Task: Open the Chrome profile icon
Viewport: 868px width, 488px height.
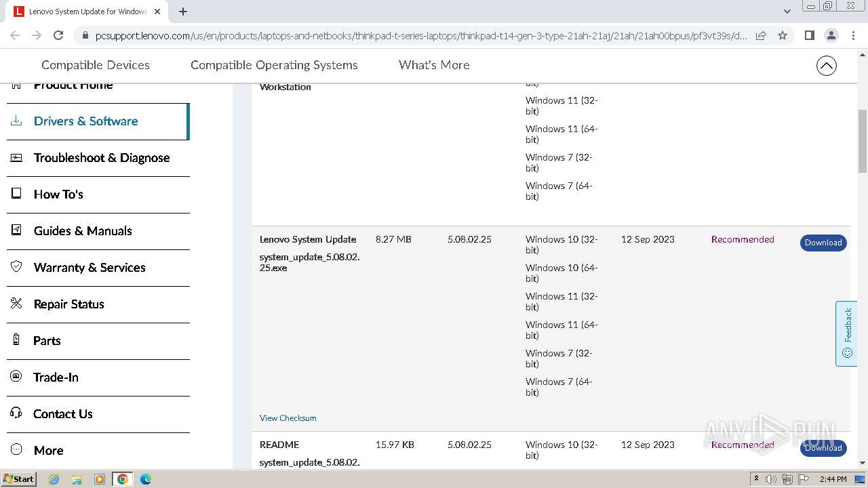Action: tap(831, 35)
